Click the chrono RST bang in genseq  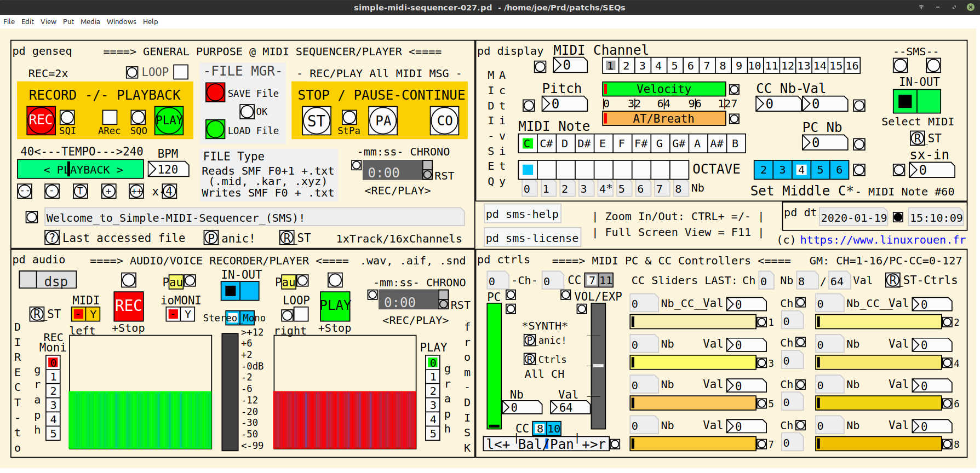click(427, 175)
